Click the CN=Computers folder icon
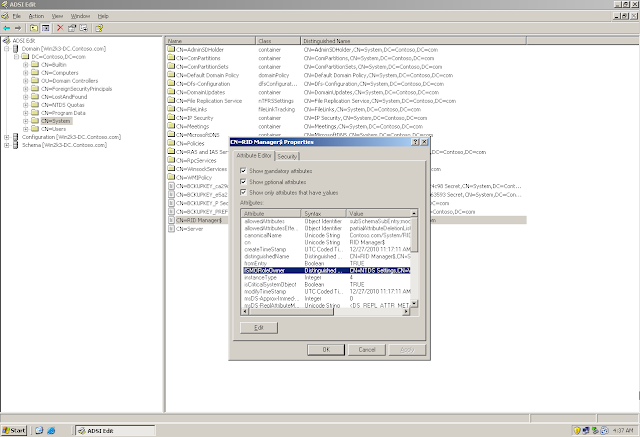640x437 pixels. [x=35, y=73]
